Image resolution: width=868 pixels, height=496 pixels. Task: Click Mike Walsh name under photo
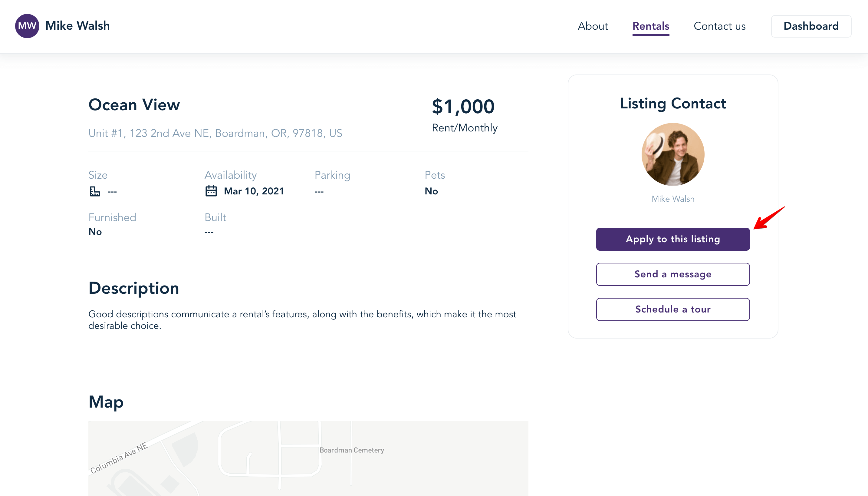672,199
